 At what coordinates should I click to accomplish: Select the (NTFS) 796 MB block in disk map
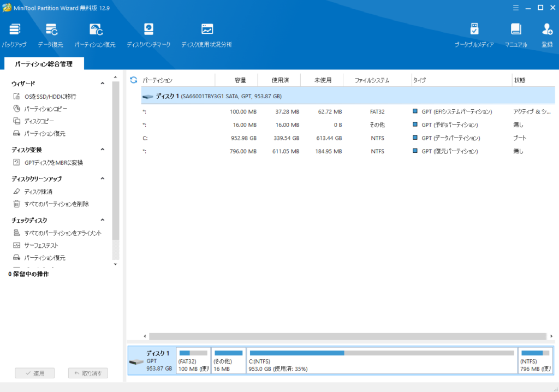[x=536, y=361]
